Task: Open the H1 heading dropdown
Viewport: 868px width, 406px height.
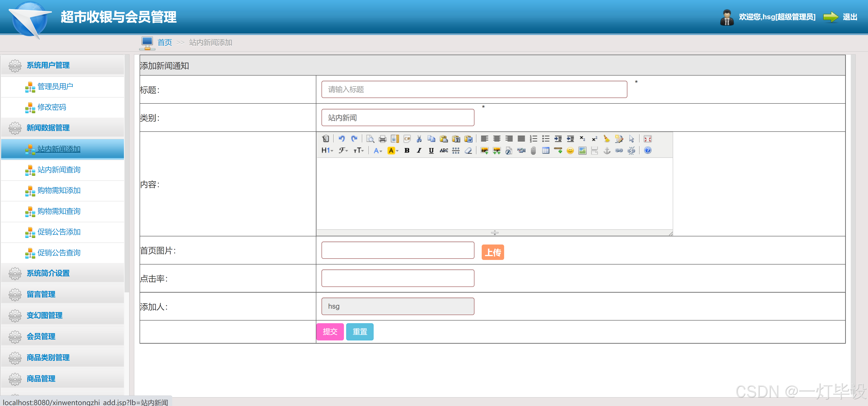Action: click(x=327, y=150)
